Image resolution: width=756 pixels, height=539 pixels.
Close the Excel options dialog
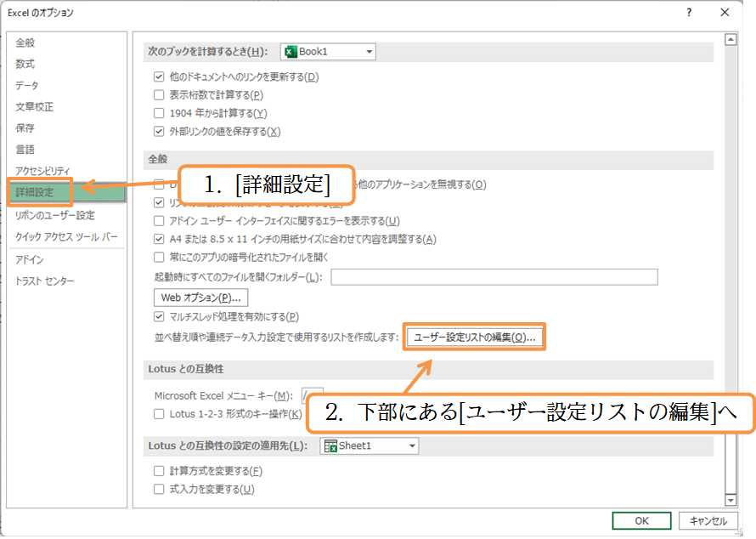coord(725,13)
